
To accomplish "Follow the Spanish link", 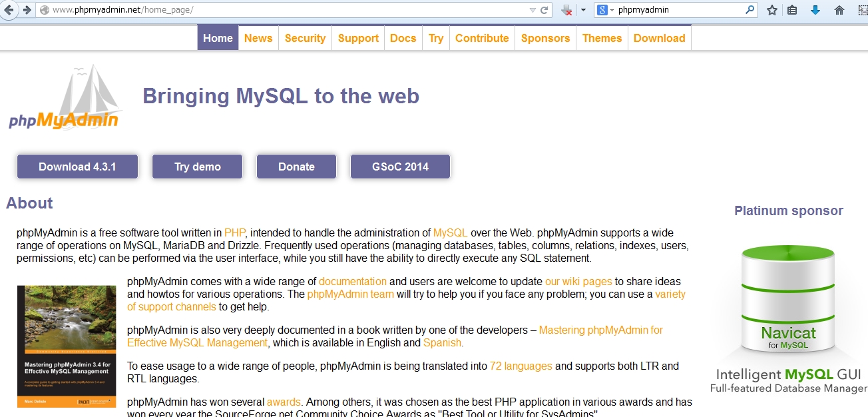I will click(x=442, y=343).
